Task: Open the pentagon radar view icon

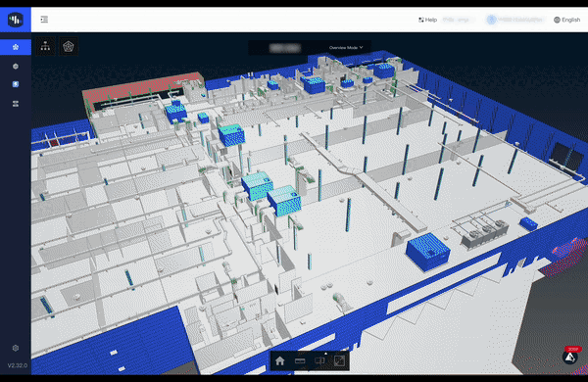Action: coord(69,46)
